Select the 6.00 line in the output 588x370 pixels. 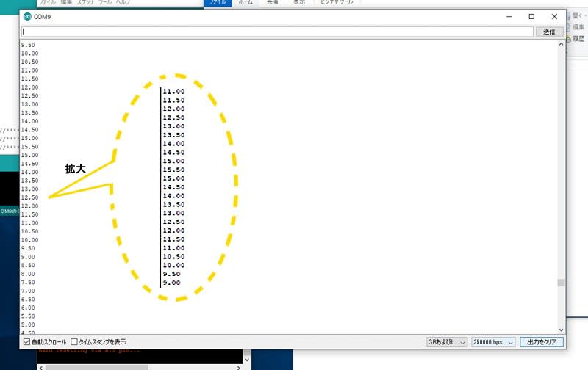pos(28,308)
